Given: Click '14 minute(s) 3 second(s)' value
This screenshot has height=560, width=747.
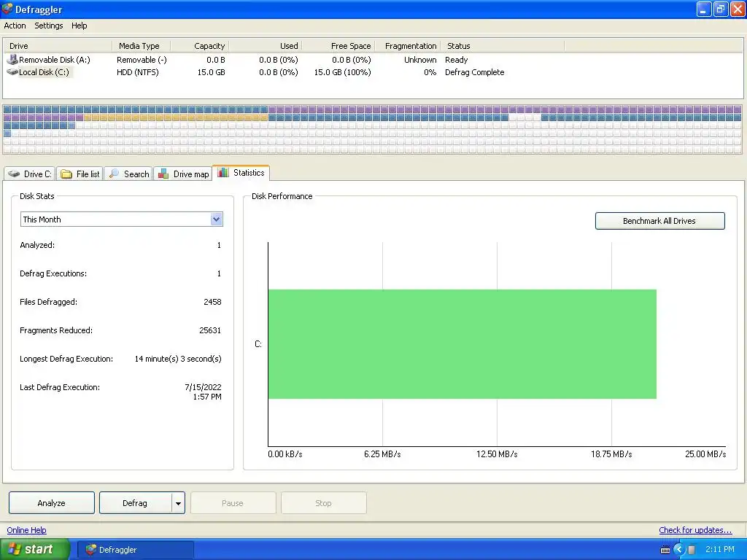Looking at the screenshot, I should (x=178, y=359).
